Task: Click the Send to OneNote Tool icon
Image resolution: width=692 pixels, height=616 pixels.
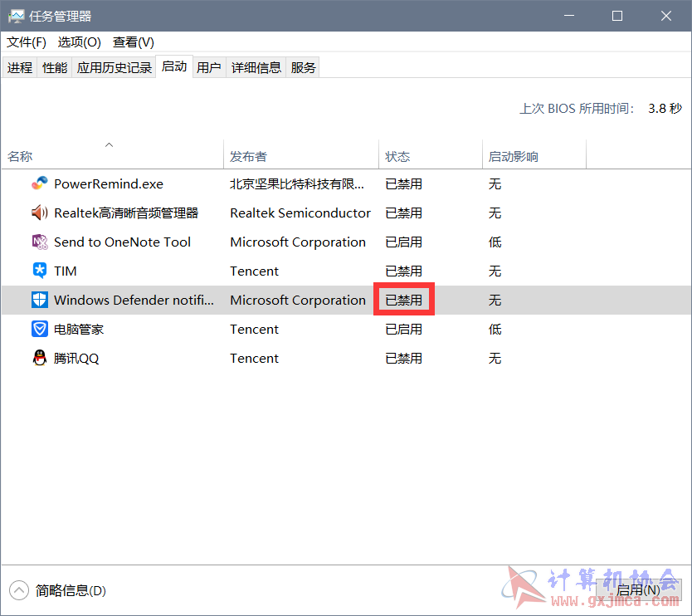Action: [39, 242]
